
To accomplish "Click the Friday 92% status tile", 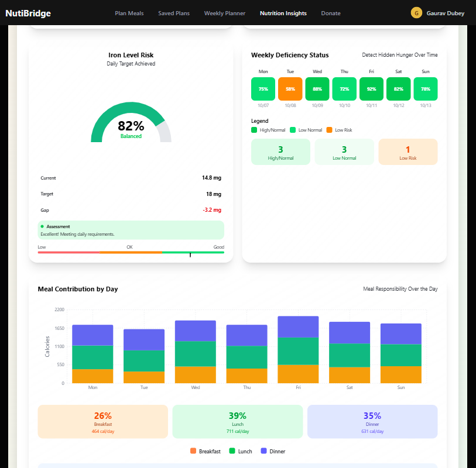I will (371, 89).
